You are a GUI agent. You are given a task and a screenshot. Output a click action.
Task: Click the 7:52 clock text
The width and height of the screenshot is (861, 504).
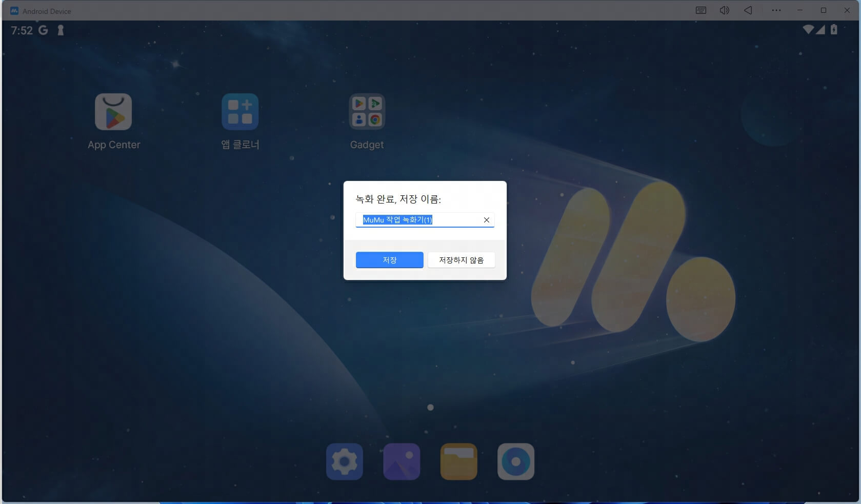tap(22, 30)
